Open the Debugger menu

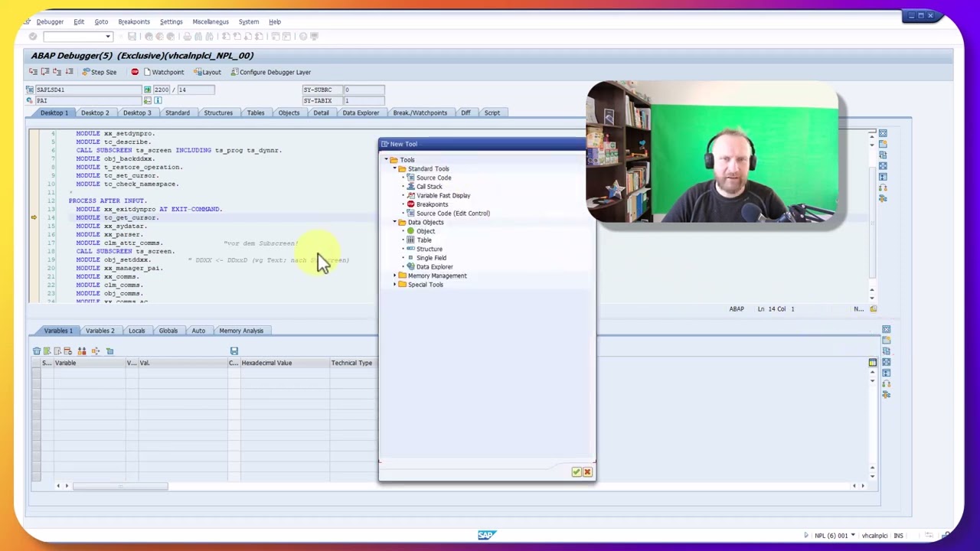point(50,21)
